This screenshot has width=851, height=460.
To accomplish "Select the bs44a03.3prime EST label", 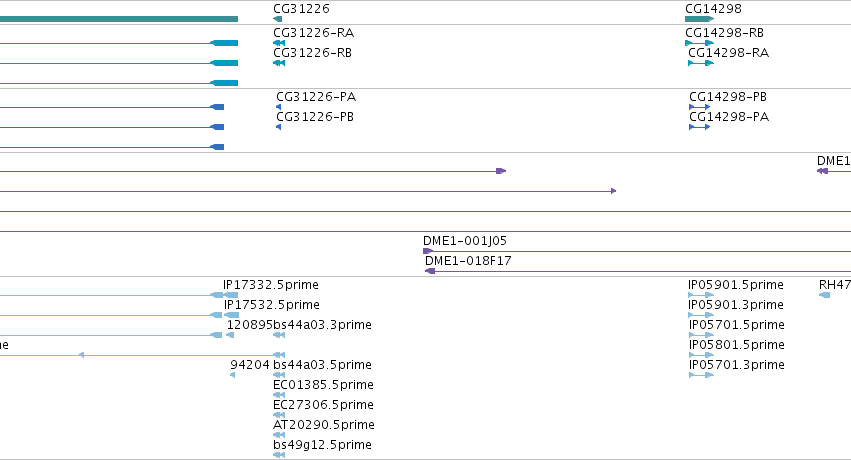I will pos(322,325).
